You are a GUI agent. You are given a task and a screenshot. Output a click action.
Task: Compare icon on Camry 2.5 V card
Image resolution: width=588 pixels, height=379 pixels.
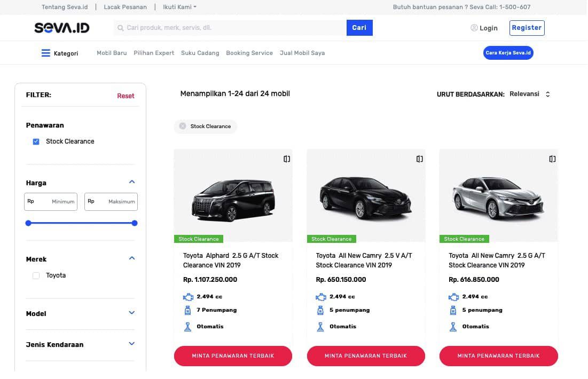point(420,159)
